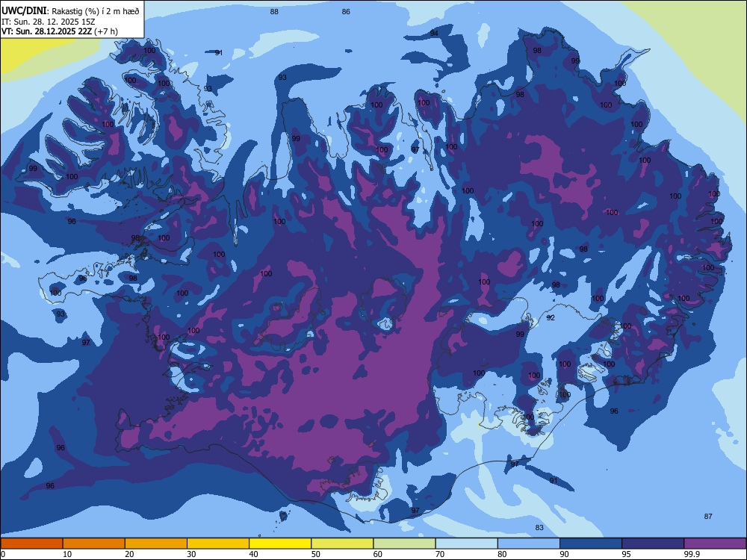Viewport: 747px width, 560px height.
Task: Select the indigo 95–99.9 legend swatch
Action: click(653, 544)
